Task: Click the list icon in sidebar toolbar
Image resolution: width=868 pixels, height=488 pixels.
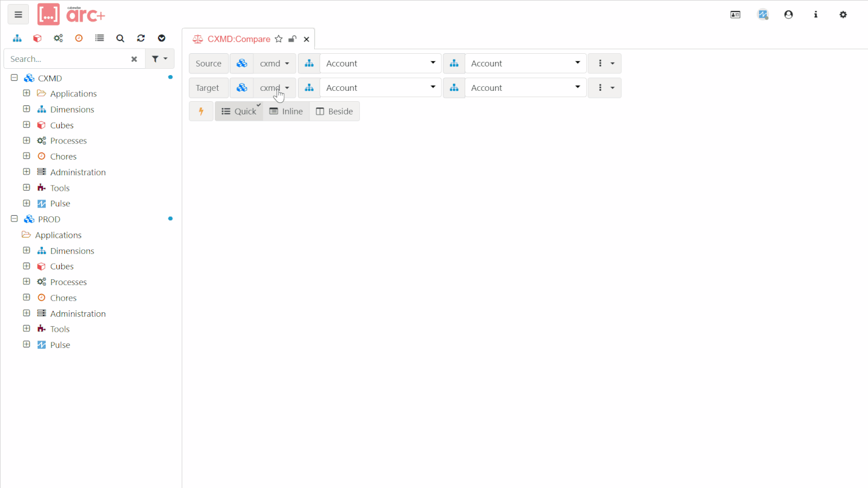Action: click(100, 38)
